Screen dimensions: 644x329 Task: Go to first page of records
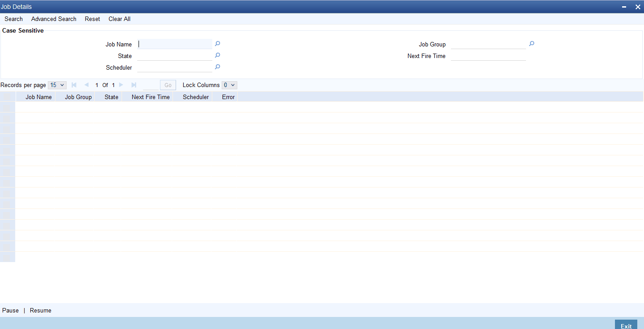coord(74,85)
